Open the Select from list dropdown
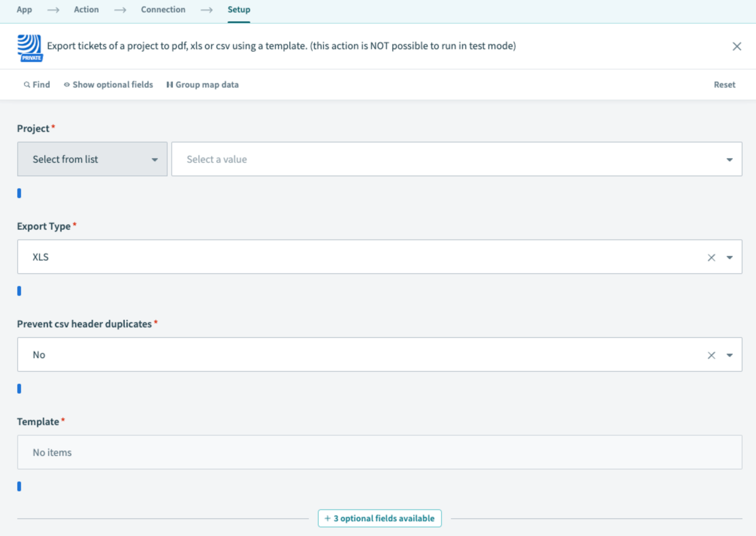Image resolution: width=756 pixels, height=536 pixels. tap(92, 159)
